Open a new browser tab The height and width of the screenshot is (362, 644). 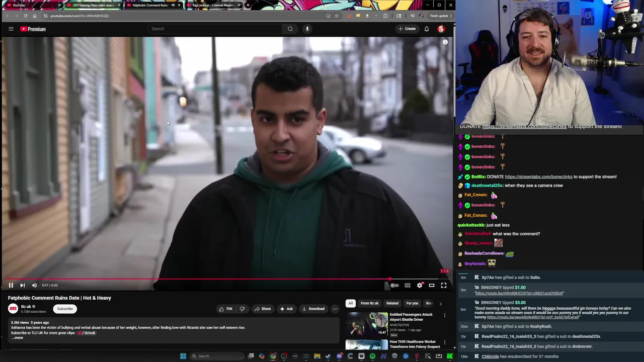248,5
